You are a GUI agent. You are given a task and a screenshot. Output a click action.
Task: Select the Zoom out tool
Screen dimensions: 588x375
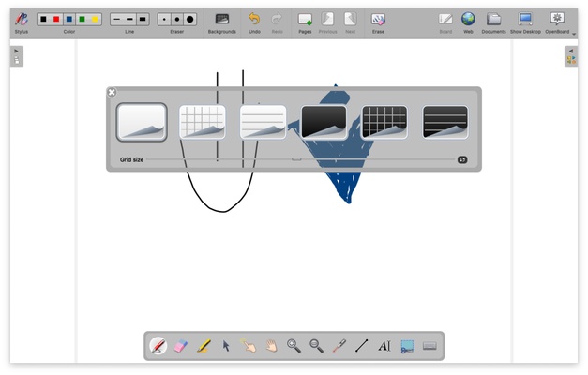point(316,346)
